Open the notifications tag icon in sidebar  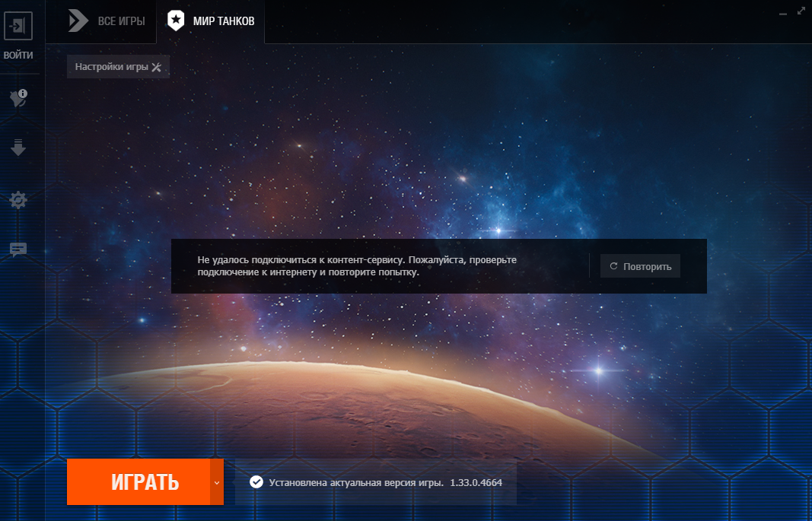click(18, 98)
